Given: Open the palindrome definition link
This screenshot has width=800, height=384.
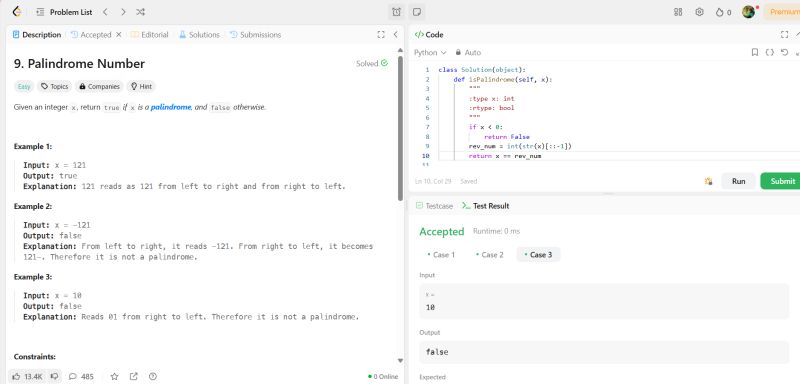Looking at the screenshot, I should click(x=171, y=108).
